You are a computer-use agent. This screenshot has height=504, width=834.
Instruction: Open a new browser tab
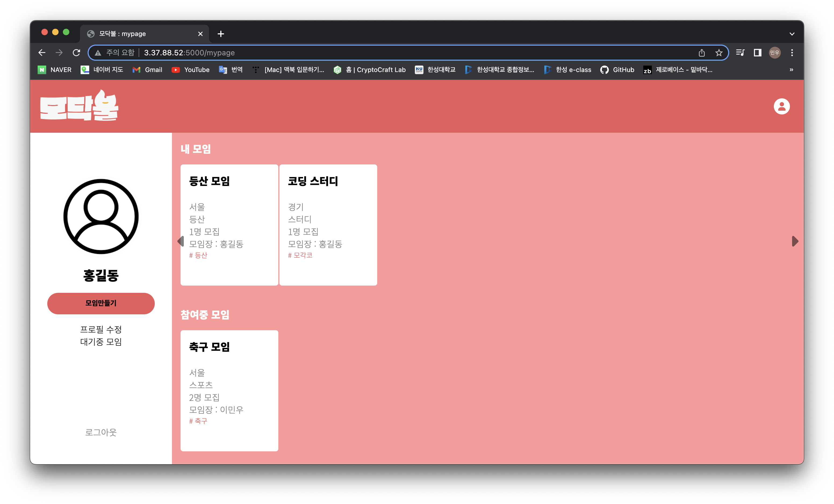click(221, 34)
